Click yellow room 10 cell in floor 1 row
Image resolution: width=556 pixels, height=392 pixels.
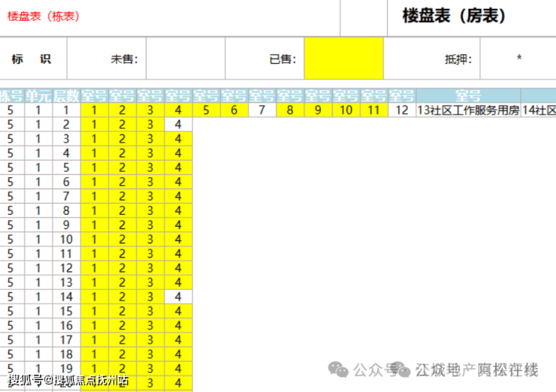click(x=346, y=110)
